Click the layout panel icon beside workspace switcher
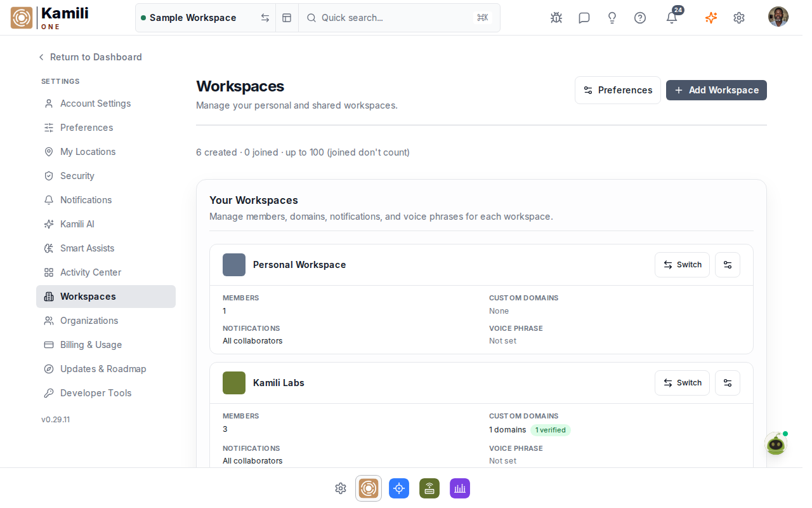812x508 pixels. coord(287,18)
